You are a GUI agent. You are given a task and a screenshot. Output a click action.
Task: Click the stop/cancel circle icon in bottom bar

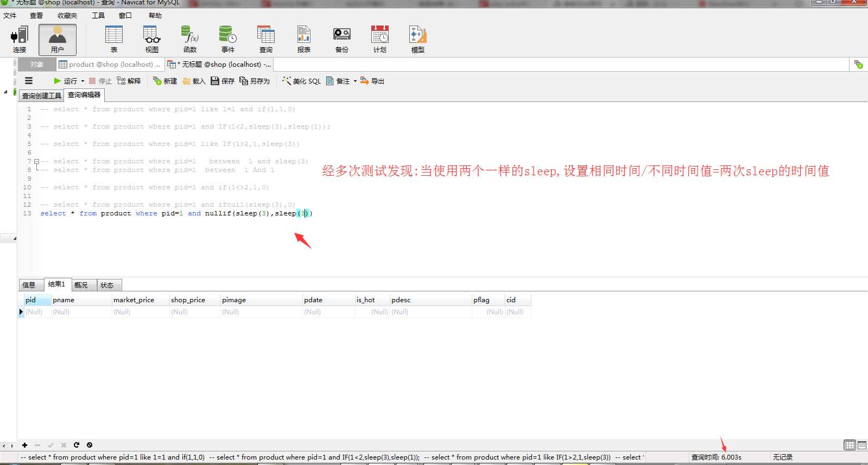point(90,445)
